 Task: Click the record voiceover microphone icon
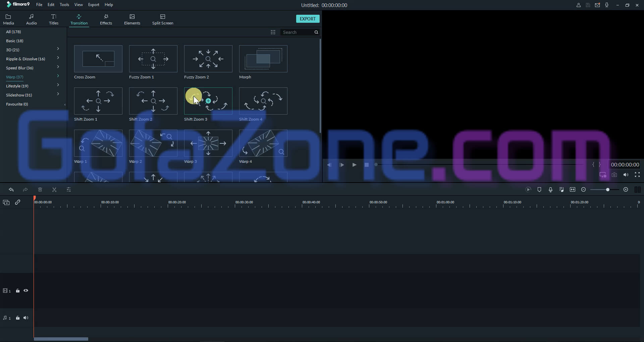pos(550,190)
